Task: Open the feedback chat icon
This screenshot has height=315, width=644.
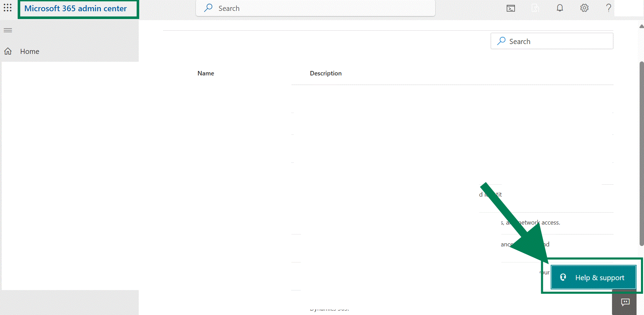Action: click(625, 302)
